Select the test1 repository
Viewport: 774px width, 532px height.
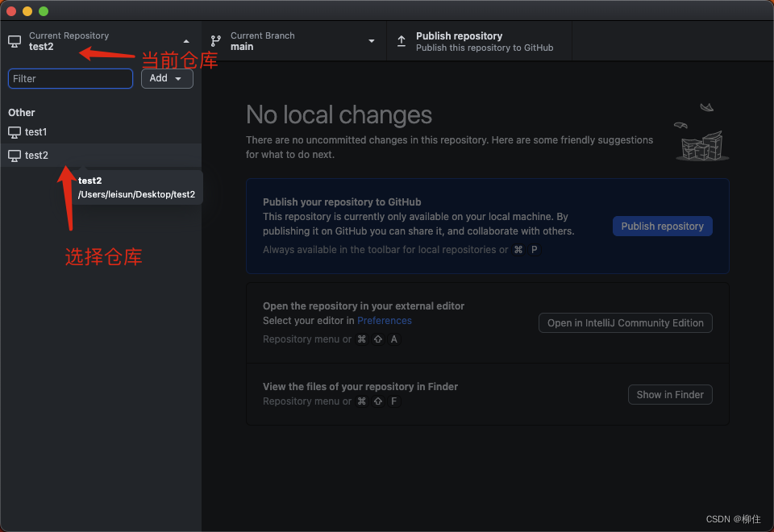pyautogui.click(x=101, y=131)
